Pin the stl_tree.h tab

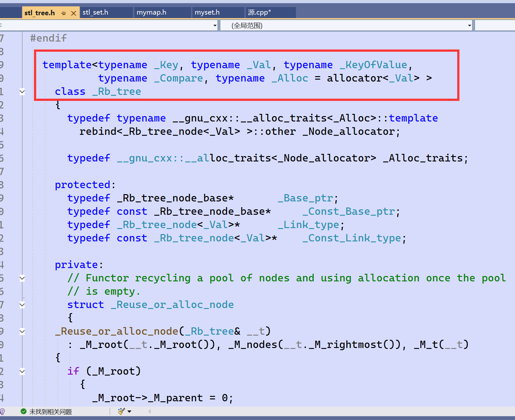64,13
